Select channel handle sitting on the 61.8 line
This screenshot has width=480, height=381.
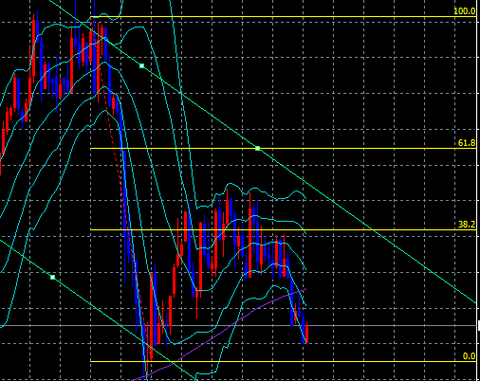257,148
